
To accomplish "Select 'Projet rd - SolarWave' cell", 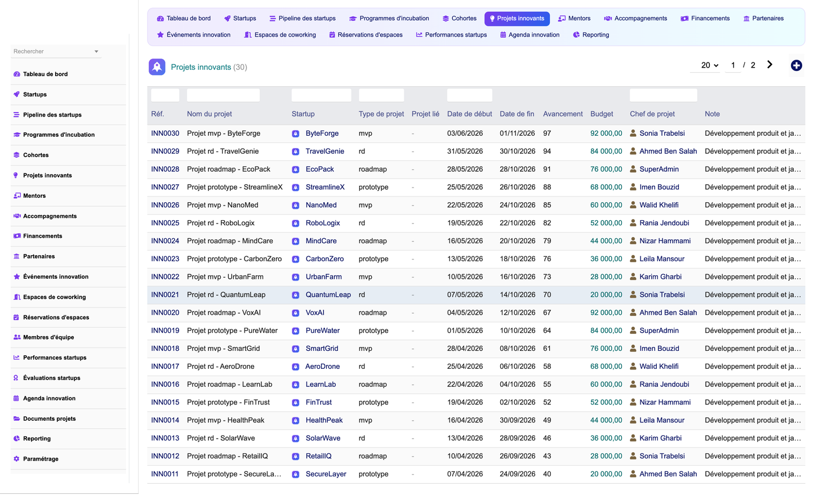I will click(x=221, y=438).
